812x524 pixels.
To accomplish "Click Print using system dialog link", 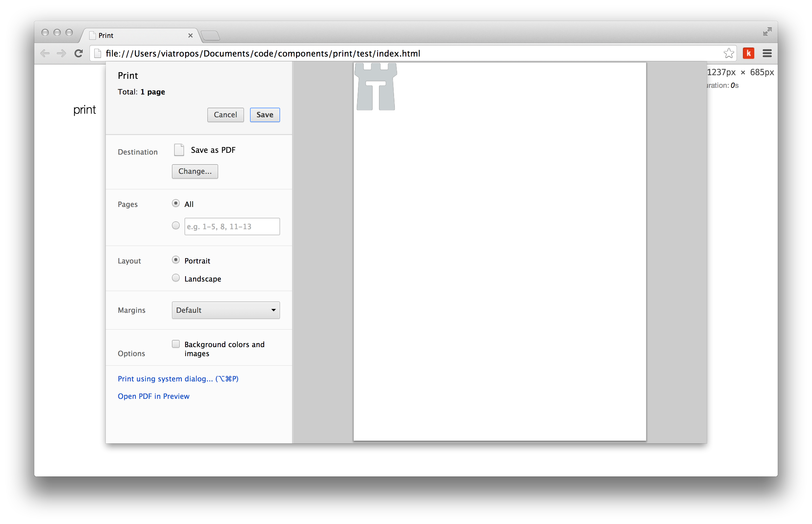I will click(x=178, y=379).
